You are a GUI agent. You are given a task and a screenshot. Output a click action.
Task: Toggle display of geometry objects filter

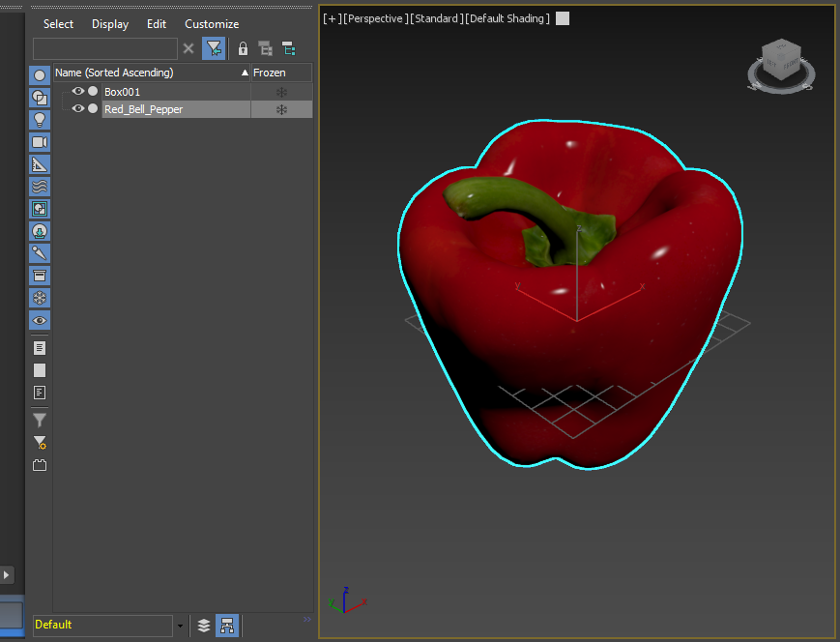point(40,75)
